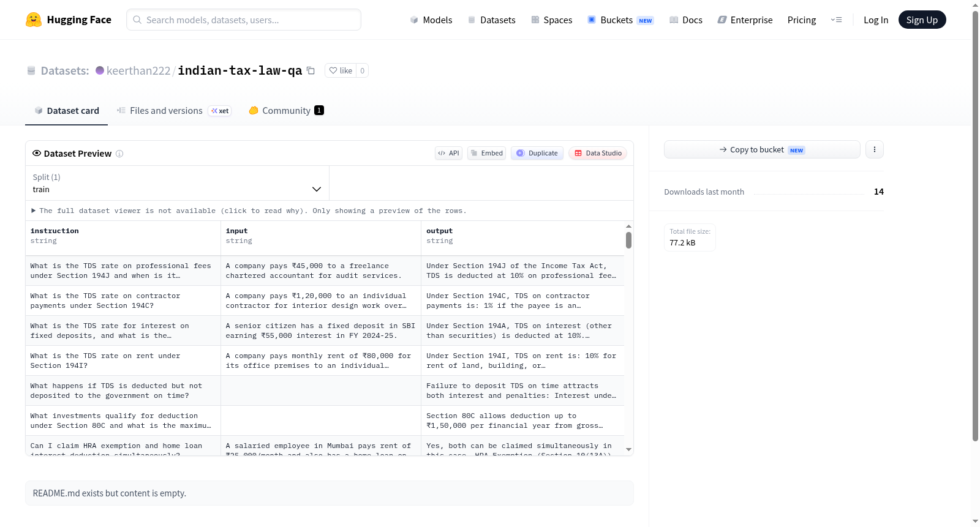This screenshot has width=980, height=527.
Task: Click the Downloads last month count 14
Action: click(879, 192)
